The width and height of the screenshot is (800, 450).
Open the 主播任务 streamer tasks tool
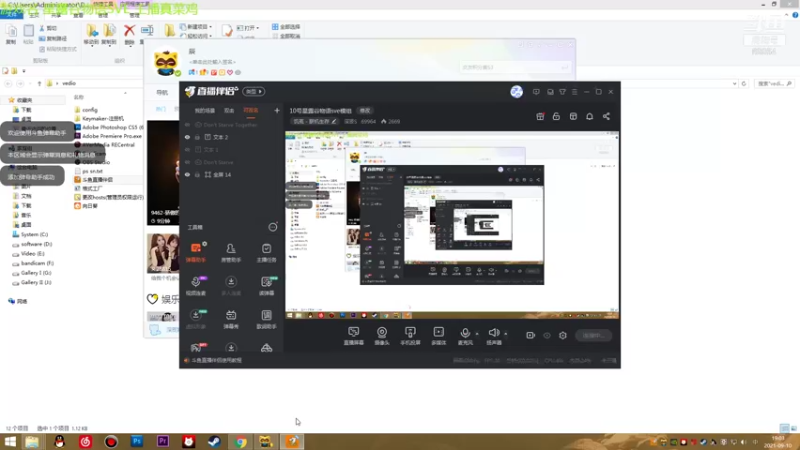pyautogui.click(x=266, y=253)
